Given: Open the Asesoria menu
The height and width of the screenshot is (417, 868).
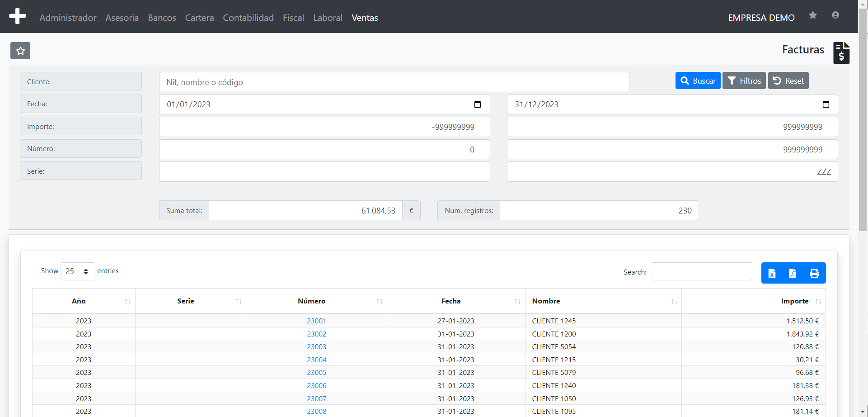Looking at the screenshot, I should (x=122, y=18).
